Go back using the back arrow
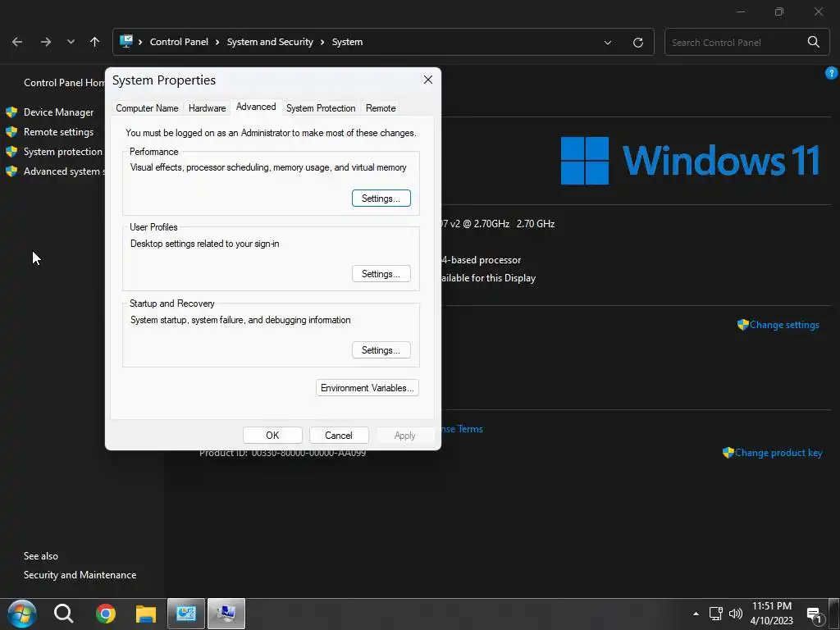This screenshot has height=630, width=840. click(17, 42)
